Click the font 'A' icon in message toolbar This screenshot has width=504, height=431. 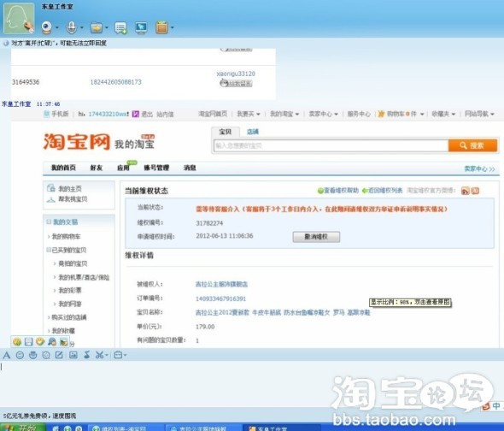[x=7, y=355]
